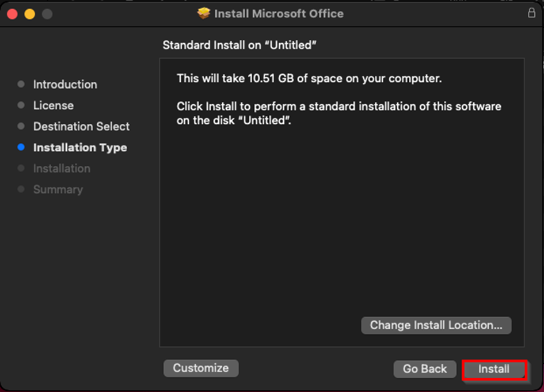
Task: Open Change Install Location dialog
Action: 436,325
